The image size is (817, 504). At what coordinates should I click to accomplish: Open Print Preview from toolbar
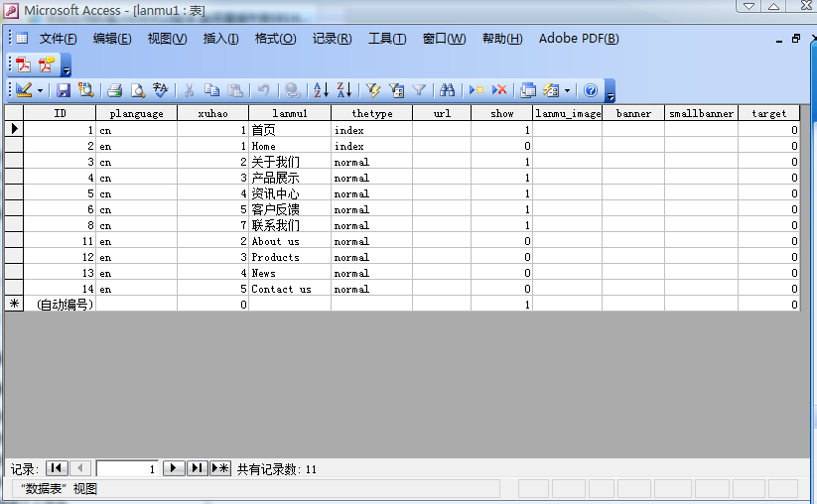(138, 90)
